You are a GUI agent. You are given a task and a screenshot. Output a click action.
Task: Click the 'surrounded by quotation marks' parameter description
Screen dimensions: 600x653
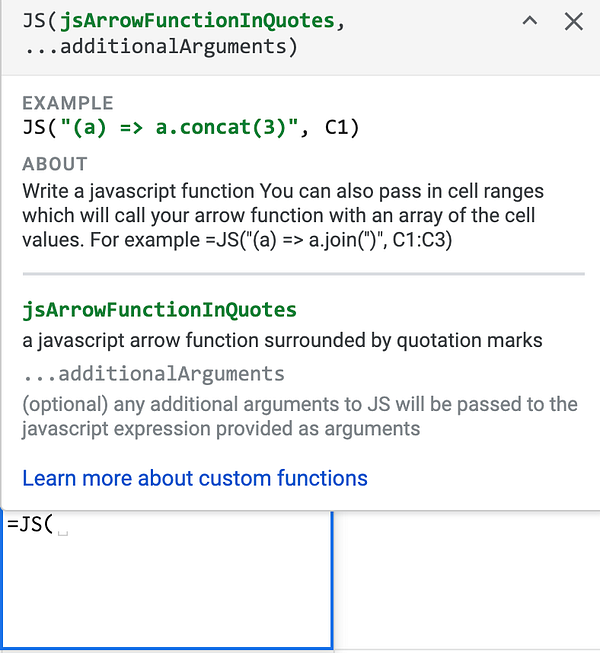click(x=400, y=340)
